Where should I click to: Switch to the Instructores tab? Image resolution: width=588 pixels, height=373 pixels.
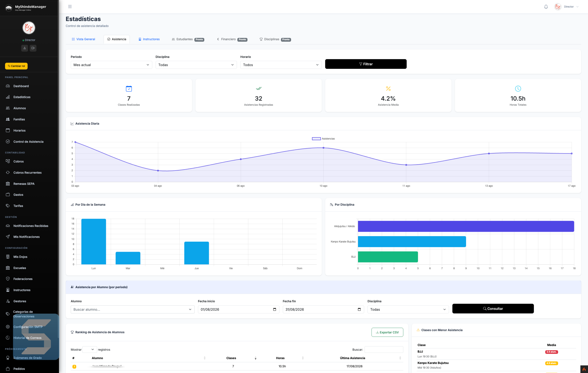[x=149, y=39]
